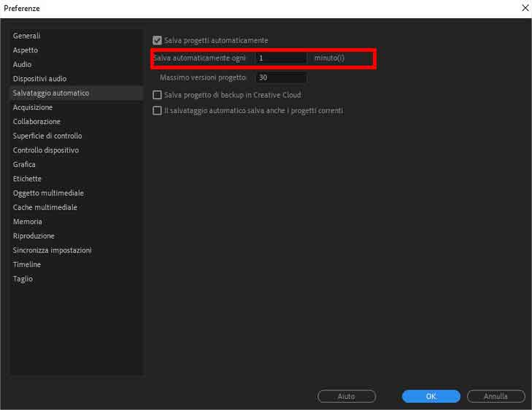Select Controllo dispositivo in list
Image resolution: width=532 pixels, height=410 pixels.
point(46,150)
